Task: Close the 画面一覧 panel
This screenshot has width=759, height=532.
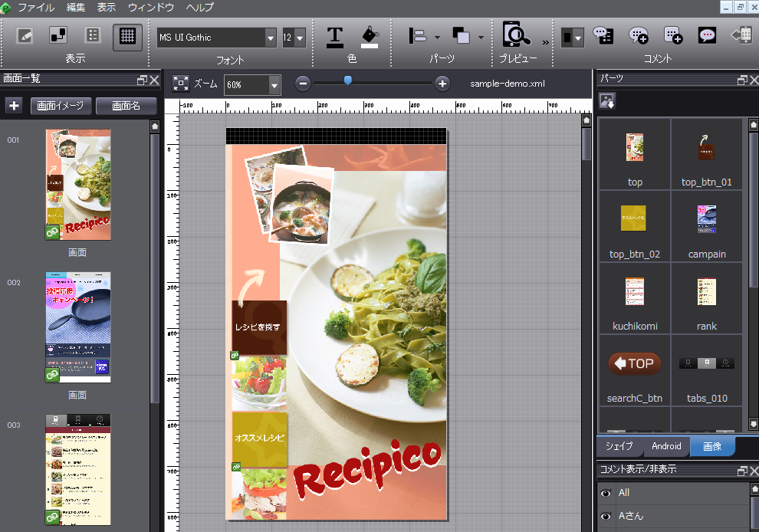Action: coord(154,80)
